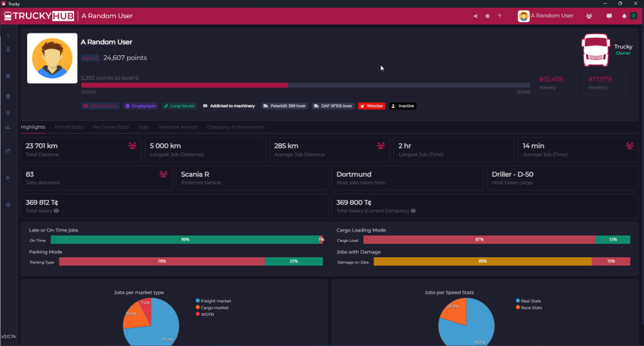Click the share icon in the top bar
The height and width of the screenshot is (346, 644).
point(475,16)
